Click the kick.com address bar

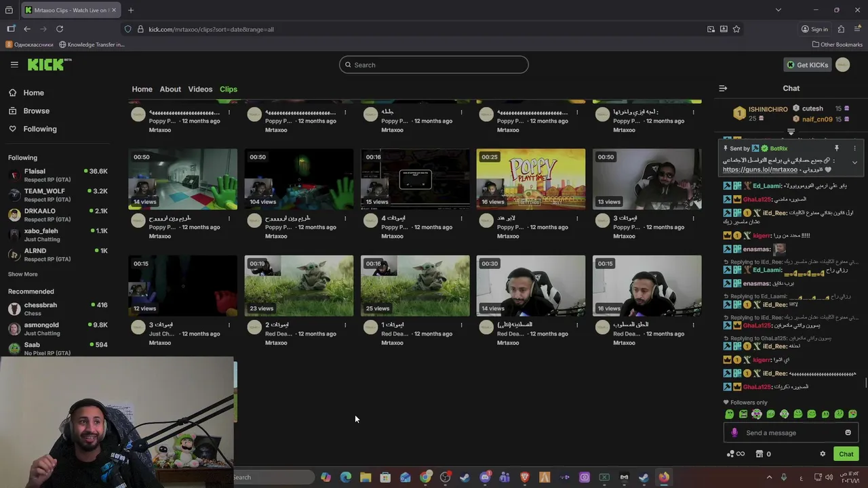pyautogui.click(x=420, y=29)
